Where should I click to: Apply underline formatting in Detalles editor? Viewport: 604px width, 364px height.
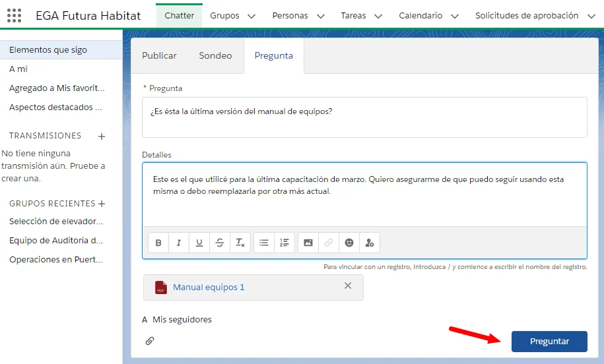click(x=199, y=243)
